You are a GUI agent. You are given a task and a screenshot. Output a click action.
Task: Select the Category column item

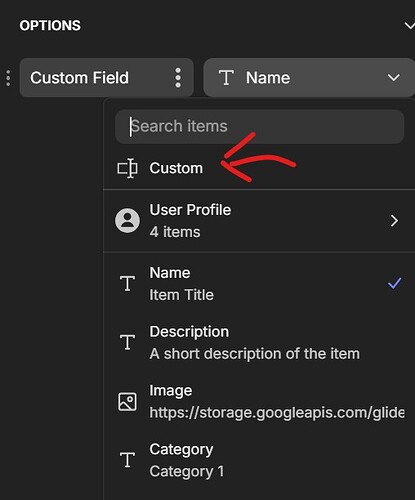point(259,460)
